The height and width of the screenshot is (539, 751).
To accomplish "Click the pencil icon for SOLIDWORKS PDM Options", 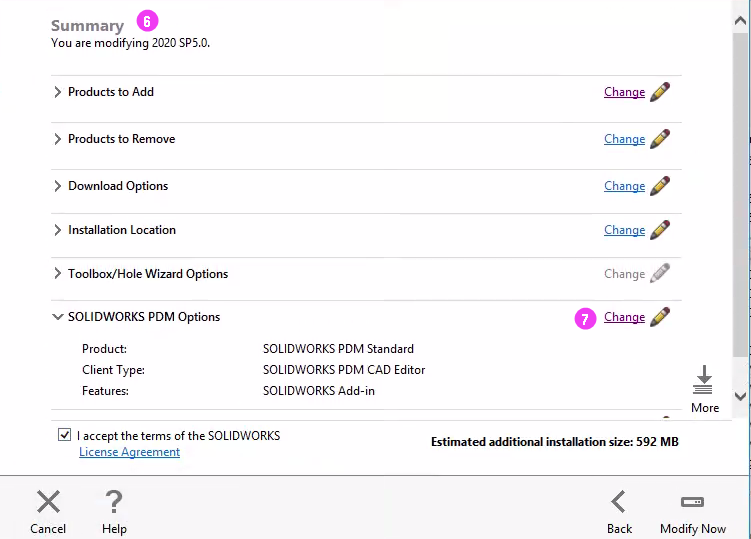I will coord(660,317).
